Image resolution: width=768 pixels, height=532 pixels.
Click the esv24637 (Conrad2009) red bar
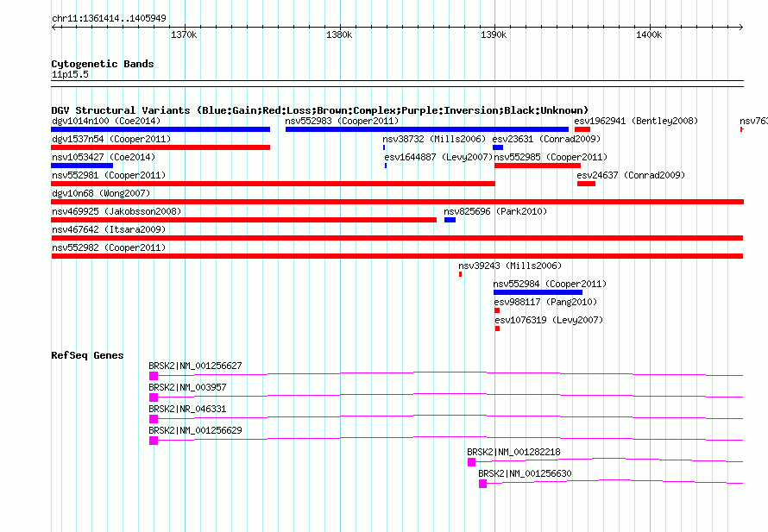(x=586, y=184)
